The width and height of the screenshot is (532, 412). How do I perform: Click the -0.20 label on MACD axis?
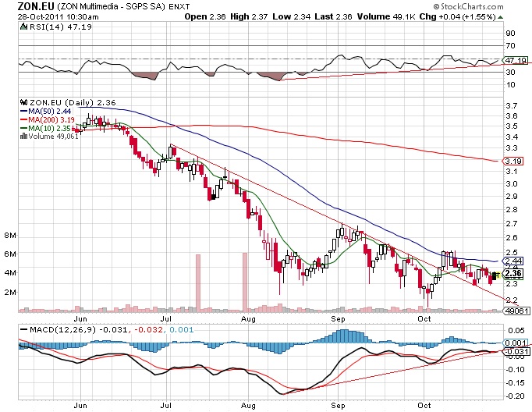tap(516, 396)
